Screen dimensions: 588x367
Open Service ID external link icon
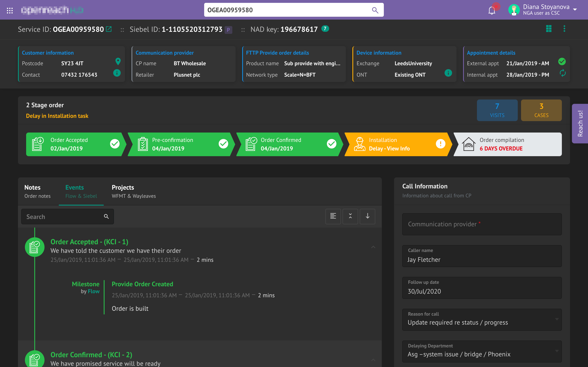pos(109,29)
